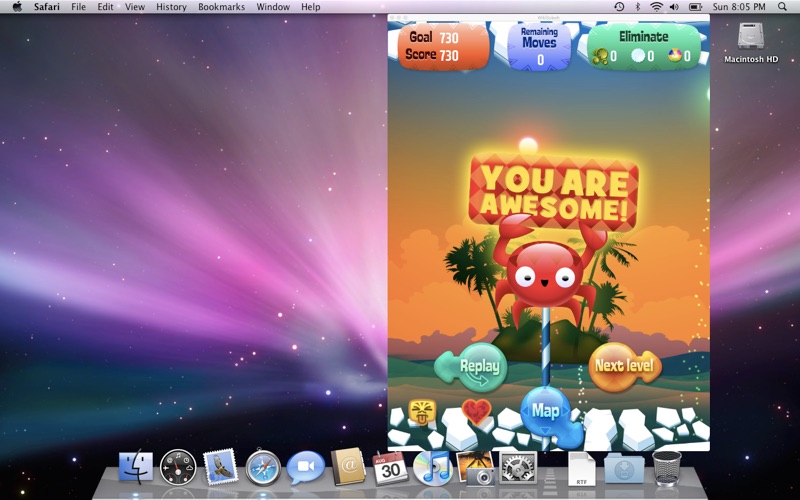Screen dimensions: 800x500
Task: Open Spotlight search magnifier
Action: 783,7
